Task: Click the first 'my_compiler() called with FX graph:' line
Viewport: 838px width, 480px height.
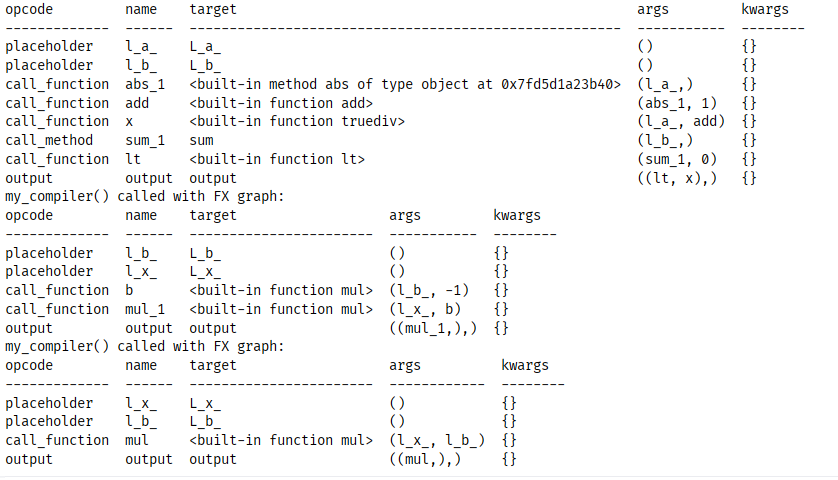Action: click(145, 196)
